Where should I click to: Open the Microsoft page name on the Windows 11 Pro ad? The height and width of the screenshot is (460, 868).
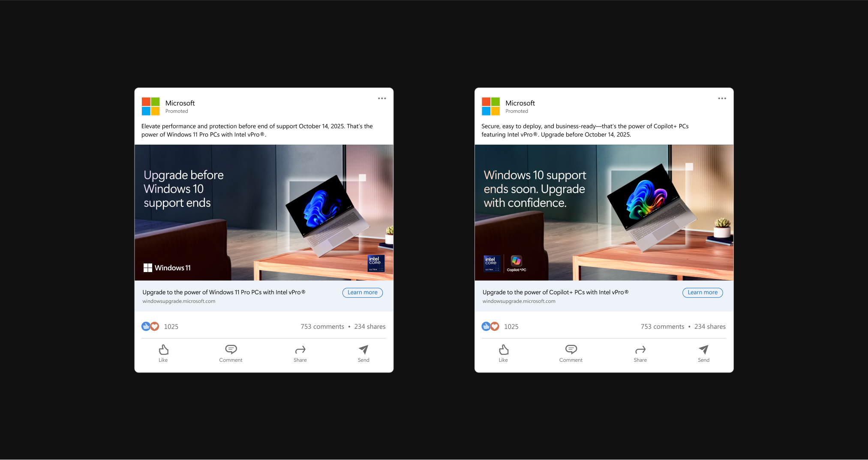pyautogui.click(x=180, y=103)
